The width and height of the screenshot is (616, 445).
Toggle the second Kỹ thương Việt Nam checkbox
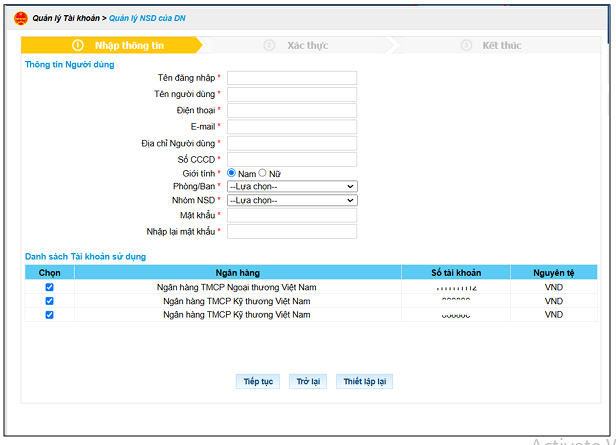point(50,315)
